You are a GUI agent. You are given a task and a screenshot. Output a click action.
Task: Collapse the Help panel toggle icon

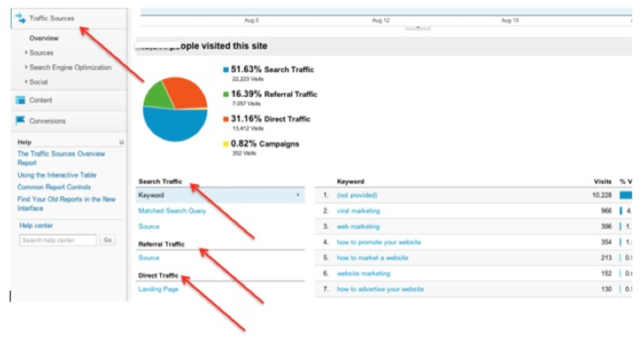click(121, 142)
